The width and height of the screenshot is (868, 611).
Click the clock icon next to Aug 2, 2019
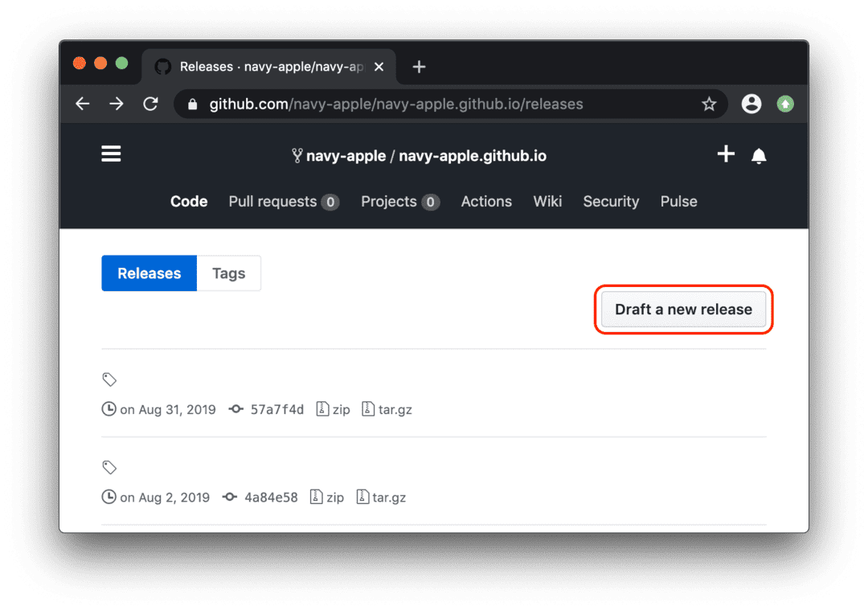coord(108,497)
